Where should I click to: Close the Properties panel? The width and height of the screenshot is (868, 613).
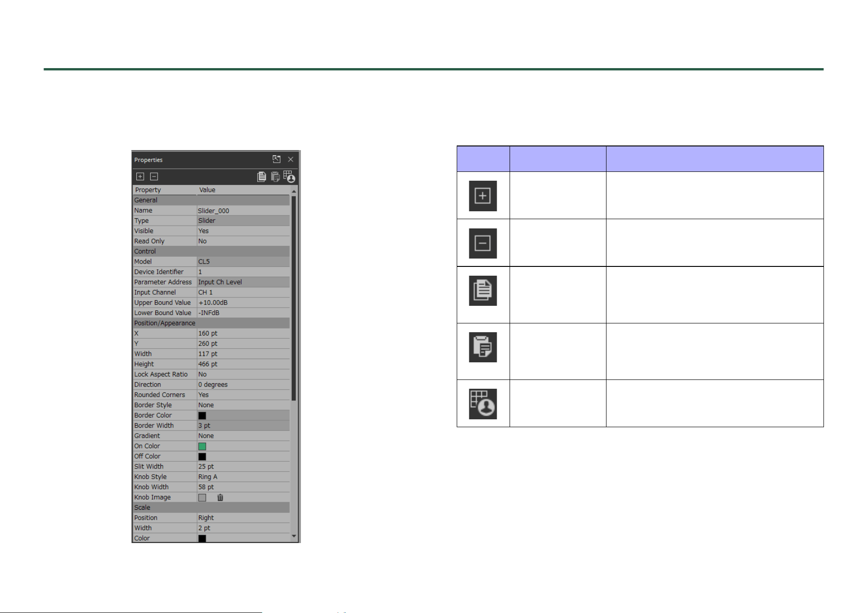click(291, 159)
